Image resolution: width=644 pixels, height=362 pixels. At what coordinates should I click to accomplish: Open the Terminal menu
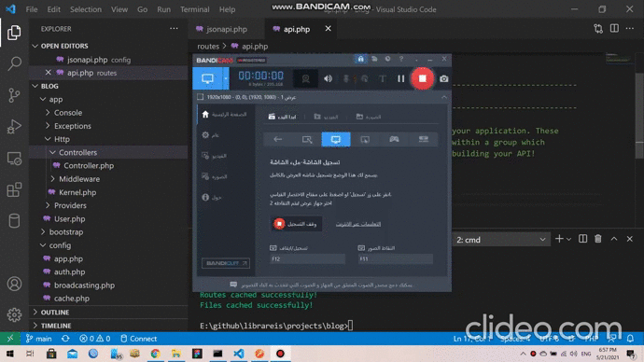[195, 9]
